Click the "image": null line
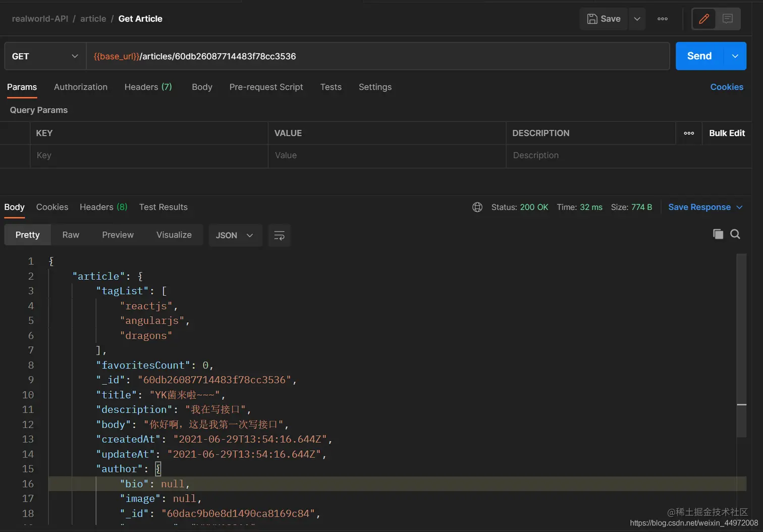Image resolution: width=763 pixels, height=532 pixels. (161, 499)
